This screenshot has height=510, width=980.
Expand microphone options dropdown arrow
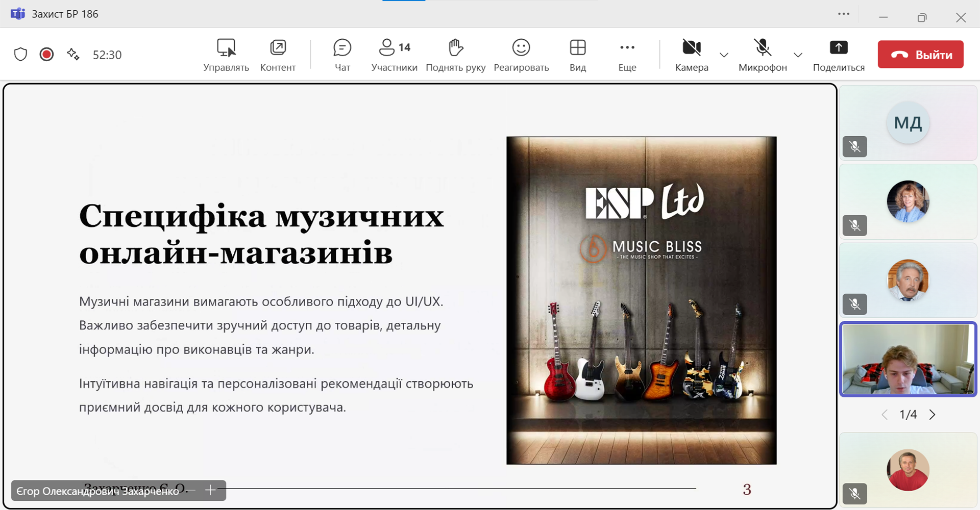(x=798, y=55)
